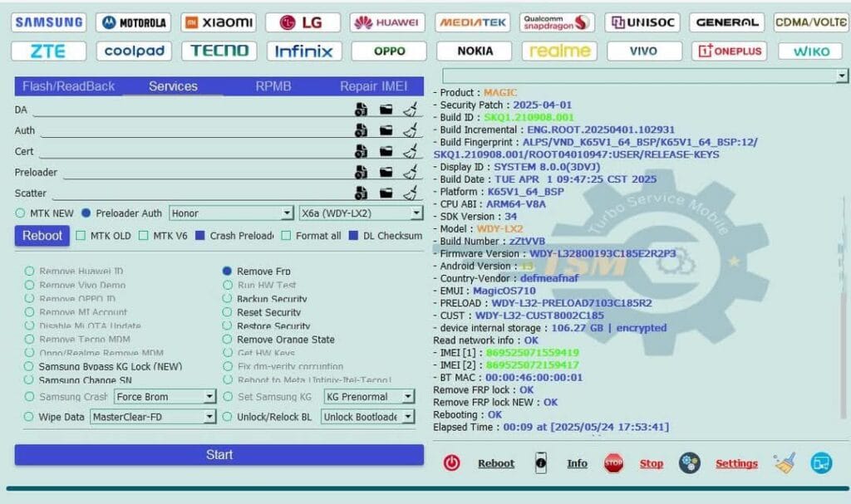Select the MTK NEW radio button
Viewport: 851px width, 504px height.
click(x=20, y=213)
